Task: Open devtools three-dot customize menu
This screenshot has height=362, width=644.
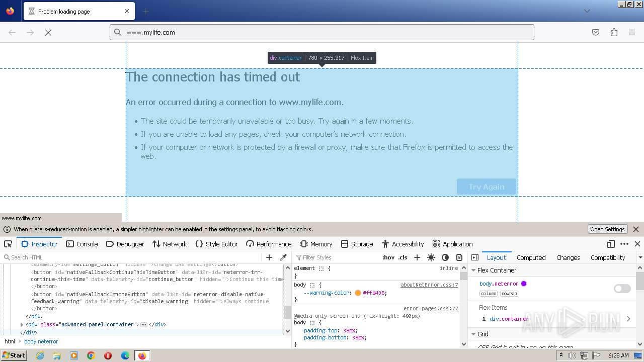Action: (x=624, y=244)
